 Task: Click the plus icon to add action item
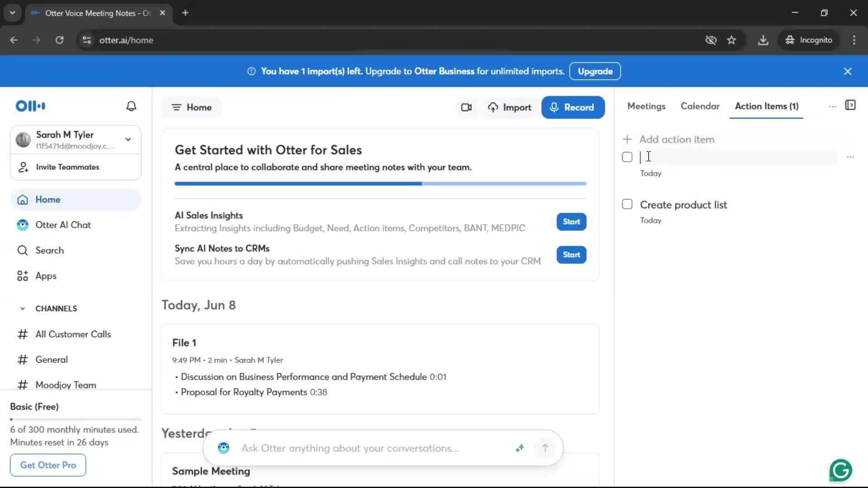(x=627, y=139)
